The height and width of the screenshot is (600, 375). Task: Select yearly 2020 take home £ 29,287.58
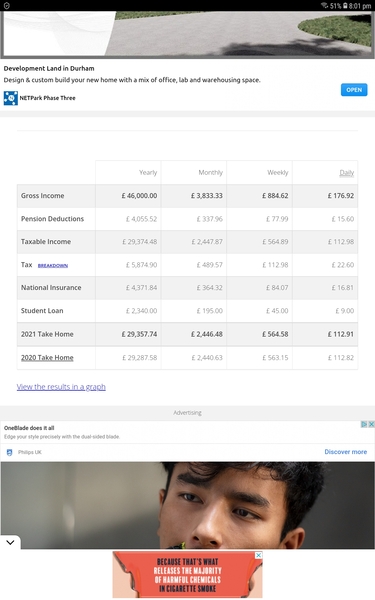click(x=140, y=358)
